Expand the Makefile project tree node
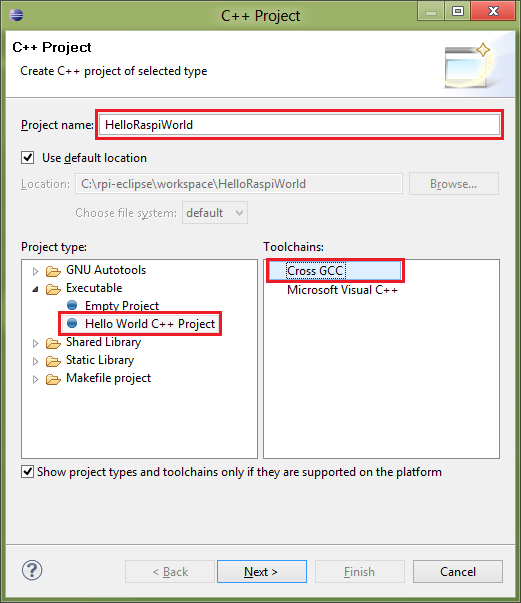Image resolution: width=521 pixels, height=603 pixels. coord(35,379)
